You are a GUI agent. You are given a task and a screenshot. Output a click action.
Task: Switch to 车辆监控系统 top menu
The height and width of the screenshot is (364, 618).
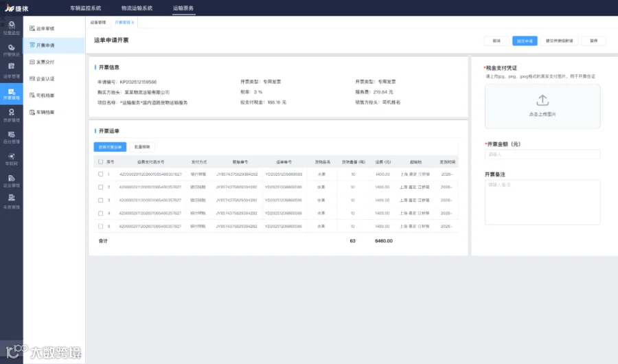coord(86,8)
